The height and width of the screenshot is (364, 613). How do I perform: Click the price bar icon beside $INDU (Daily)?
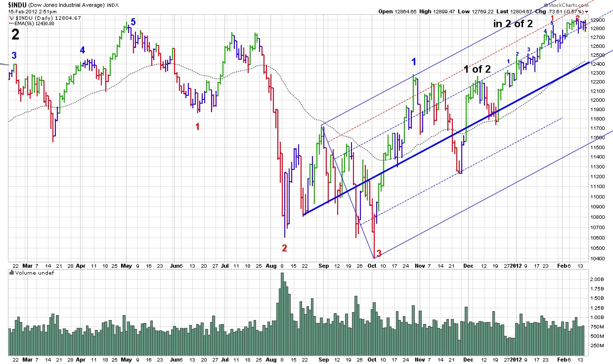tap(11, 18)
